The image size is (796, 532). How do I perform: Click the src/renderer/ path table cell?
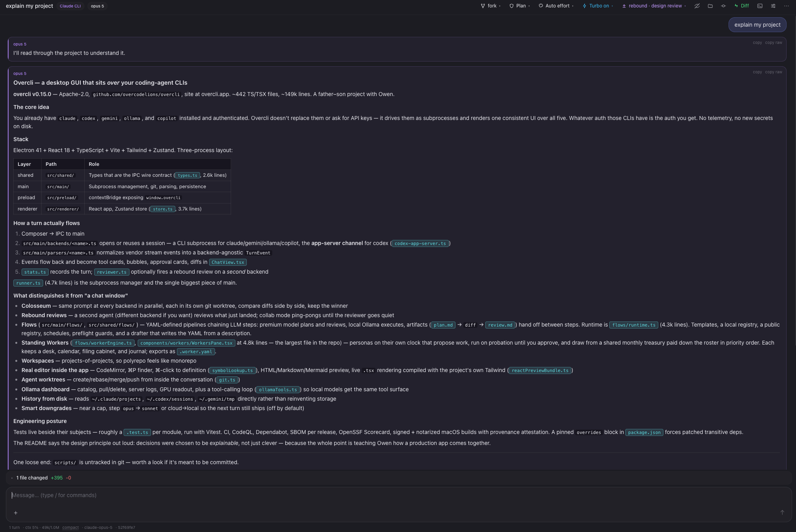63,209
